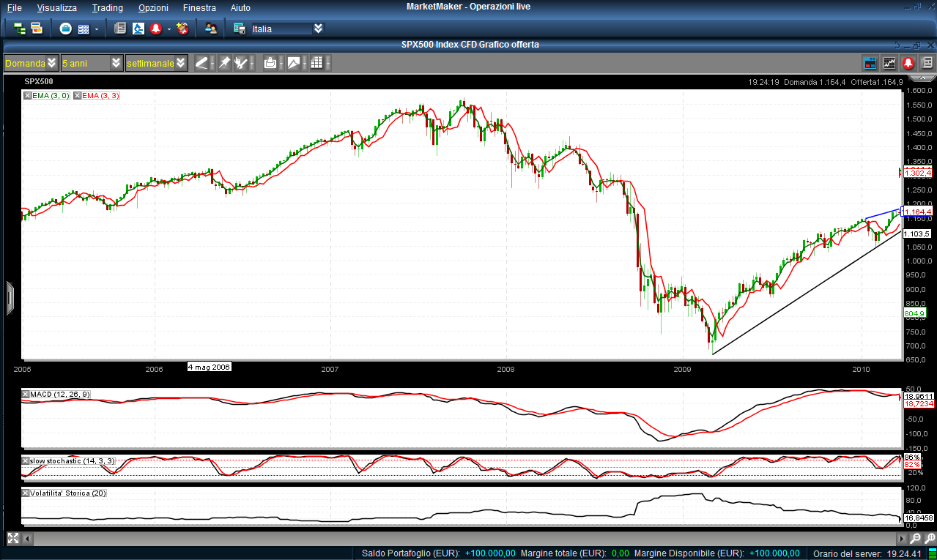Open the Visualizza menu
Viewport: 937px width, 560px height.
56,8
